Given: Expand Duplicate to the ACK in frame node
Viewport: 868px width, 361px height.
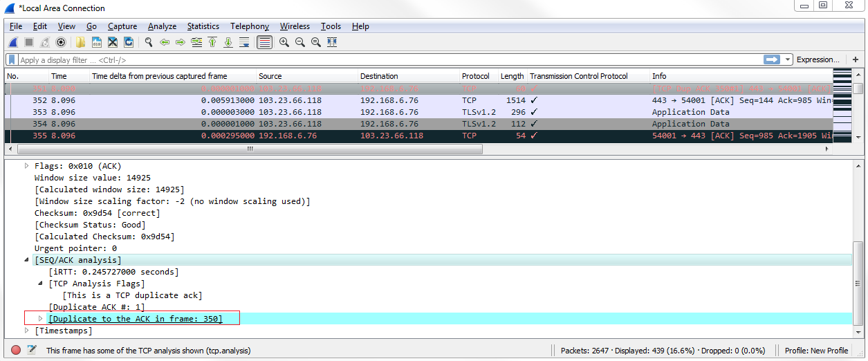Looking at the screenshot, I should [41, 319].
